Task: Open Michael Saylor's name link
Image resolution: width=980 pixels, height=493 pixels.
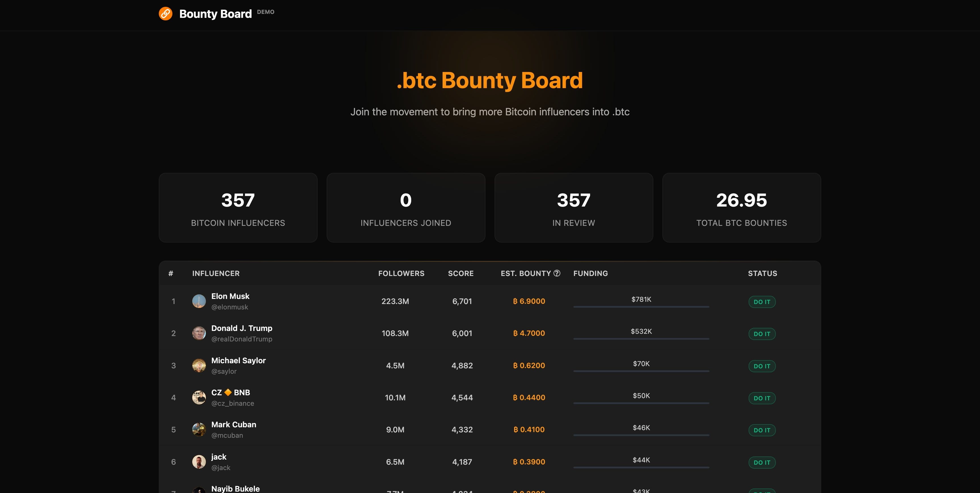Action: point(238,360)
